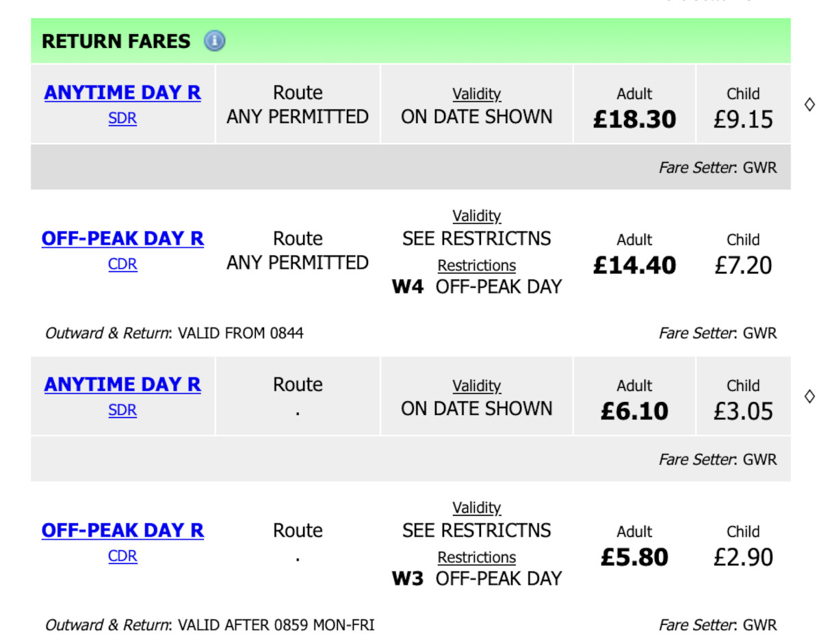Open the OFF-PEAK DAY R fare priced £14.40

[122, 239]
